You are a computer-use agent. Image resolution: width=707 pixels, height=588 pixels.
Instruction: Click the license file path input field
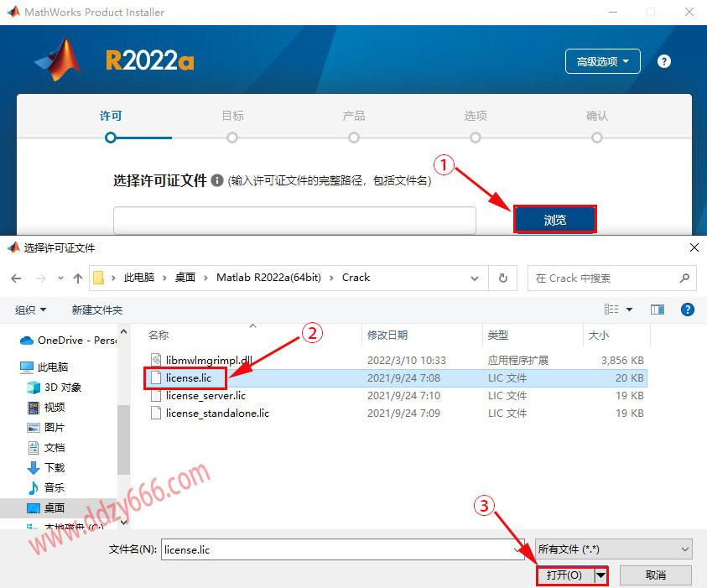pyautogui.click(x=295, y=221)
